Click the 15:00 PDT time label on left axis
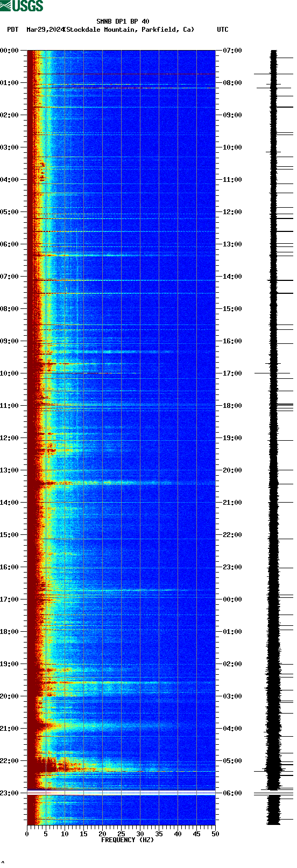Screen dimensions: 297x868 pyautogui.click(x=10, y=535)
